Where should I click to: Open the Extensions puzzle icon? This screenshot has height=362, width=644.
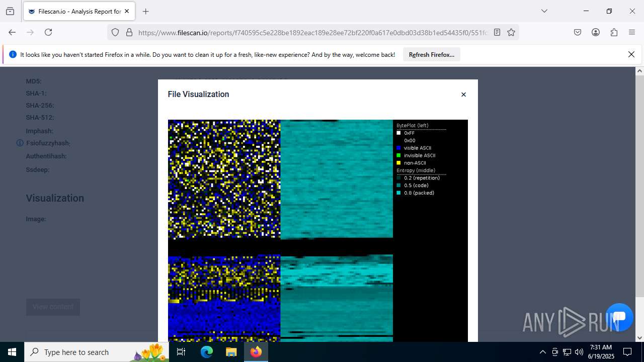click(614, 32)
